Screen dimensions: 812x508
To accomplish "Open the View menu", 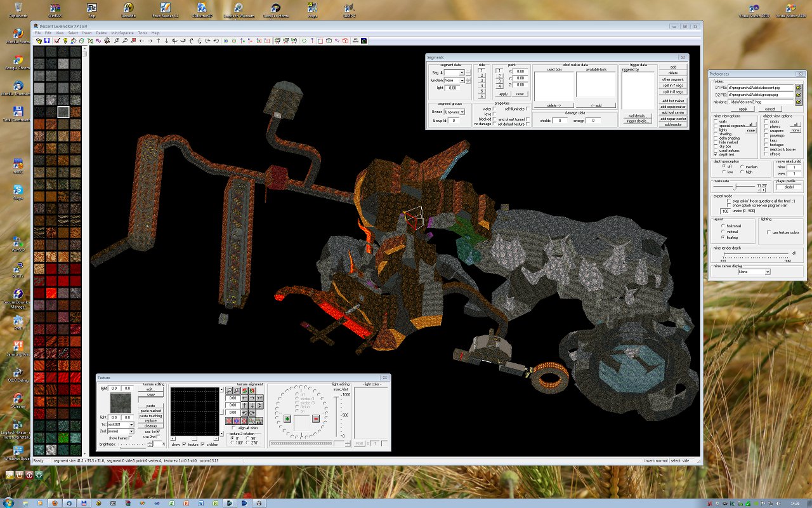I will click(x=60, y=33).
